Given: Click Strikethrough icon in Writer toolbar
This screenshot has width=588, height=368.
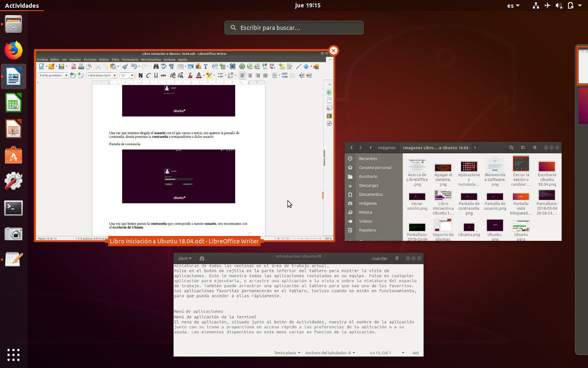Looking at the screenshot, I should [x=163, y=75].
